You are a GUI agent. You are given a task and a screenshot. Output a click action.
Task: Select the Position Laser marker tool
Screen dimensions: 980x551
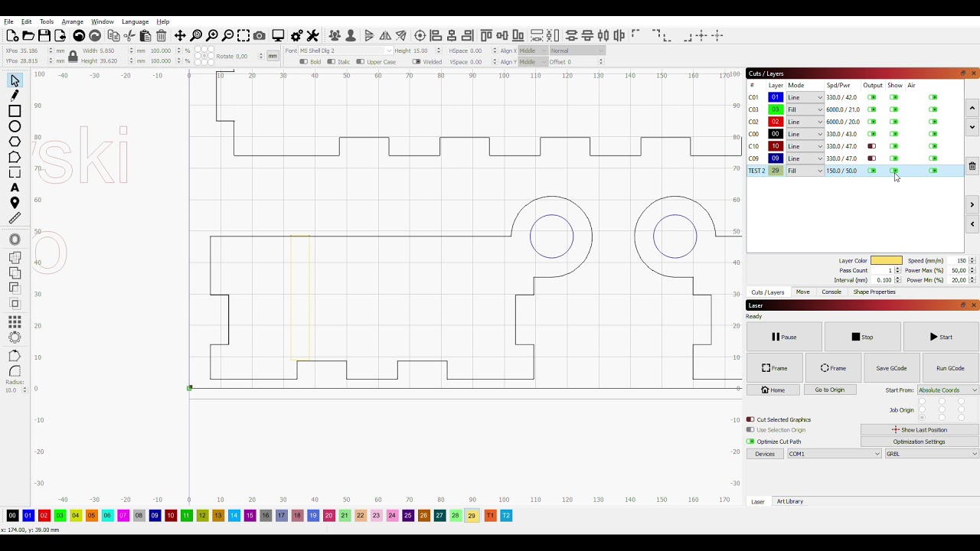[x=15, y=203]
